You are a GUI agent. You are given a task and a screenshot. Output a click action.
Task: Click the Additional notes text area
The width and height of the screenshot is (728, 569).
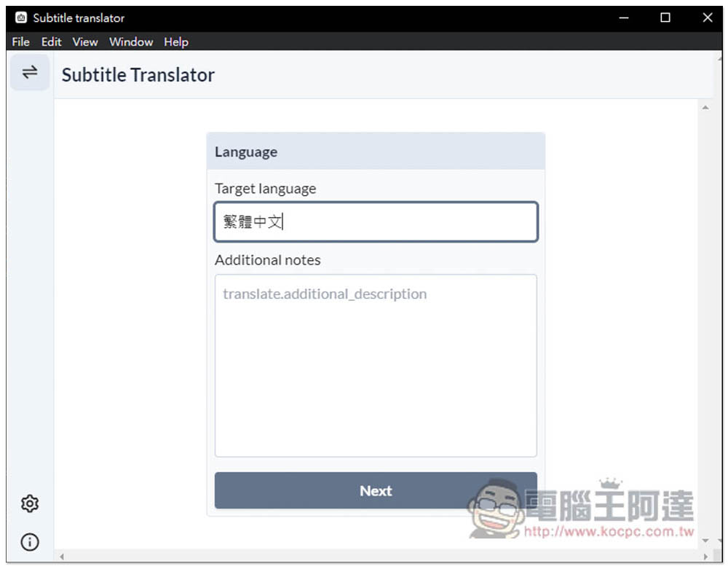tap(376, 366)
